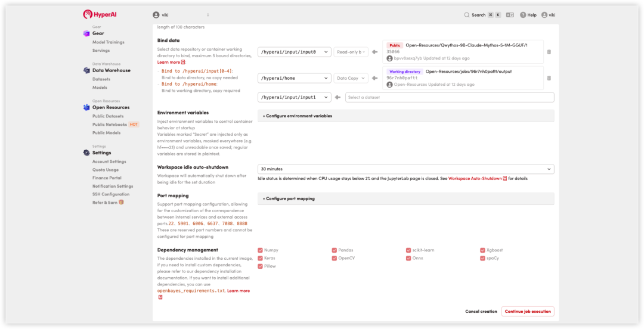Viewport: 644px width, 329px height.
Task: Switch language with the translate icon
Action: [510, 15]
